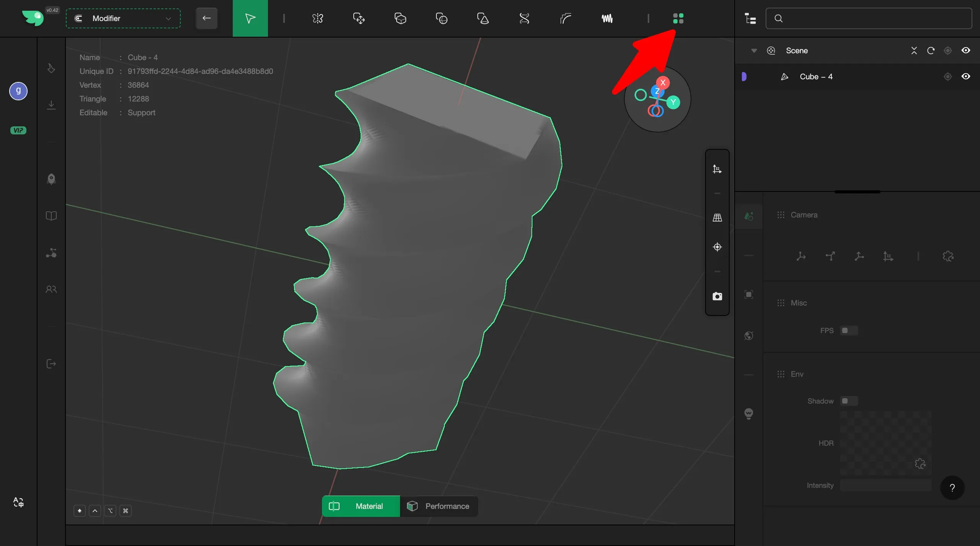
Task: Click the back arrow button
Action: pyautogui.click(x=206, y=18)
